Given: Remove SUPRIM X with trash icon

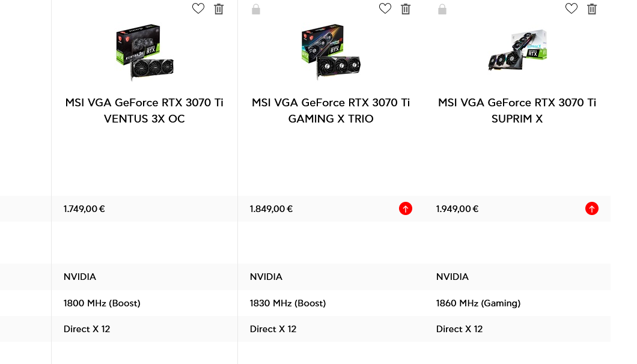Looking at the screenshot, I should click(592, 9).
